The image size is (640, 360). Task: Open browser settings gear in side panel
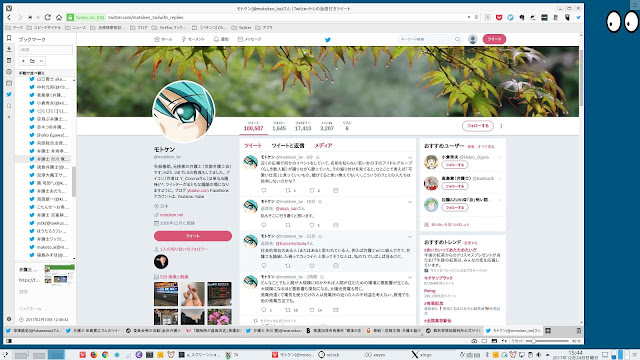click(9, 319)
